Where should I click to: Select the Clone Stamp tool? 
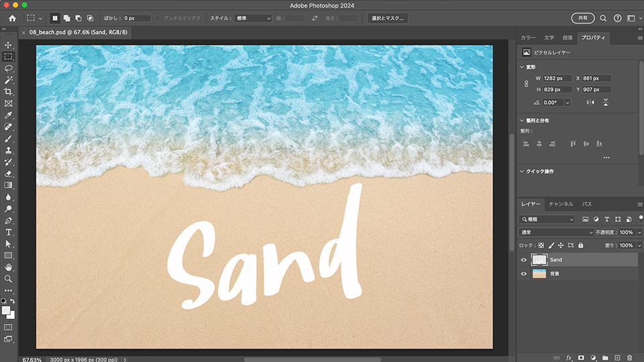[x=8, y=150]
